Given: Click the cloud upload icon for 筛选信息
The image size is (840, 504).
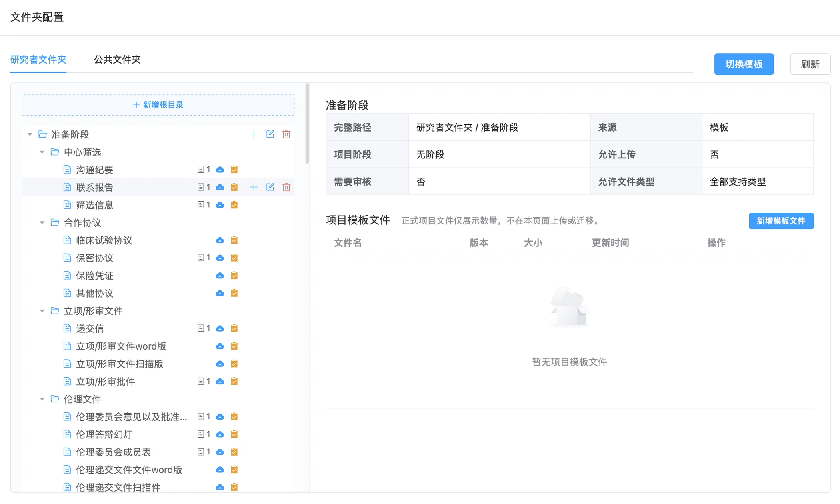Looking at the screenshot, I should pos(220,205).
